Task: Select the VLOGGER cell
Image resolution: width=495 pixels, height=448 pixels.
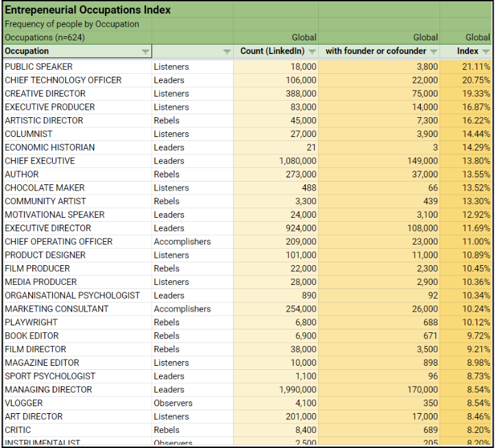Action: [77, 403]
